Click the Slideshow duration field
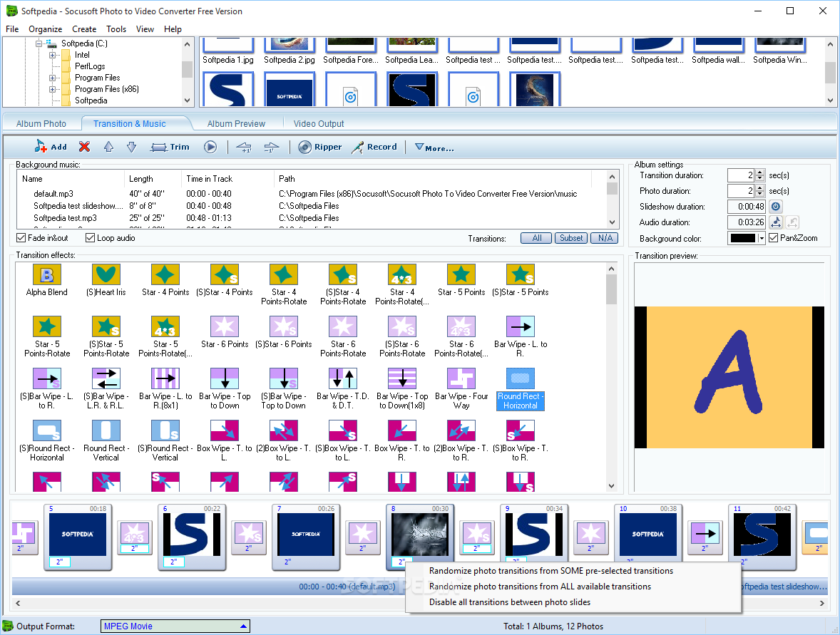 point(747,206)
